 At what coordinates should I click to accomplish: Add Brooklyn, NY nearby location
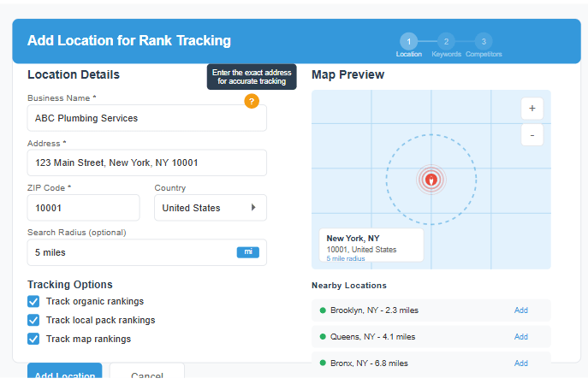pyautogui.click(x=520, y=310)
